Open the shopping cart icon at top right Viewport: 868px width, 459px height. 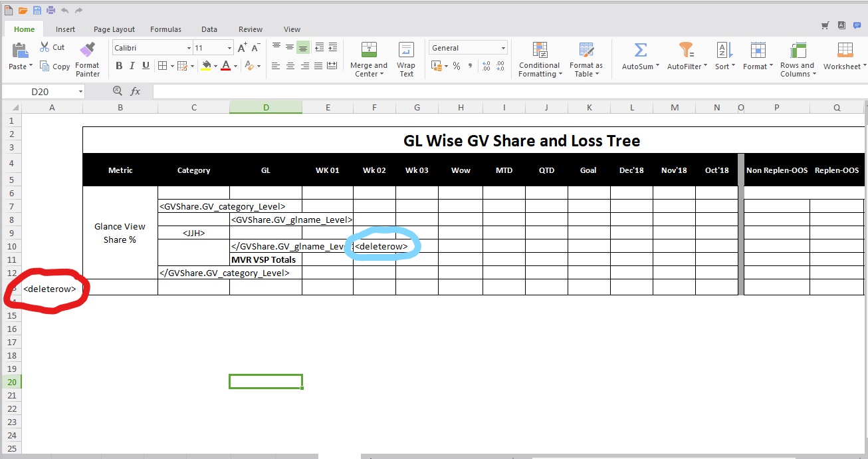click(825, 25)
